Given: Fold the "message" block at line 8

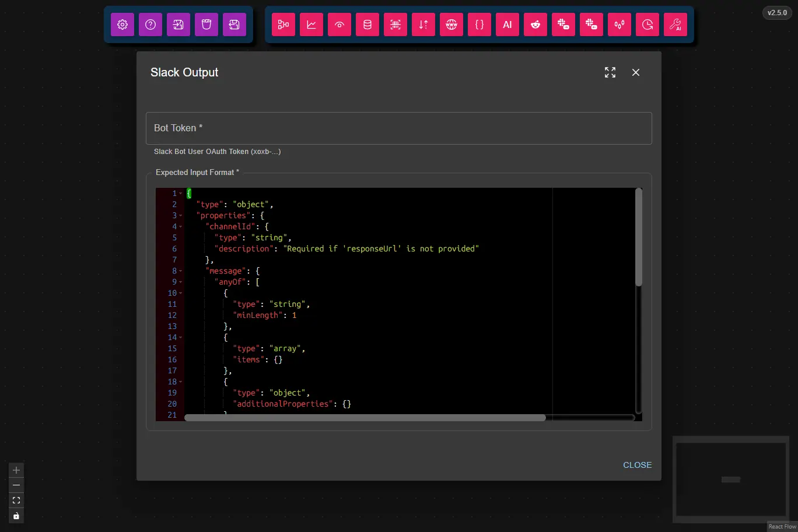Looking at the screenshot, I should 181,271.
